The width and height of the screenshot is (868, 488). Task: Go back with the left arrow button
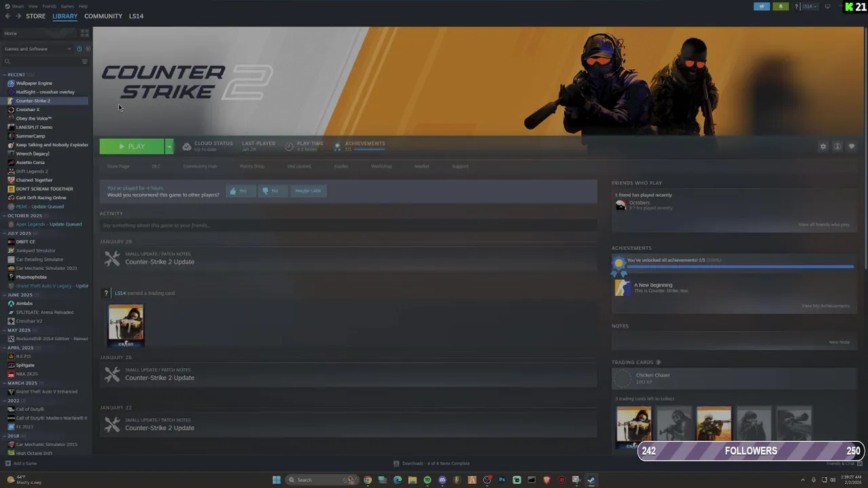(x=7, y=16)
